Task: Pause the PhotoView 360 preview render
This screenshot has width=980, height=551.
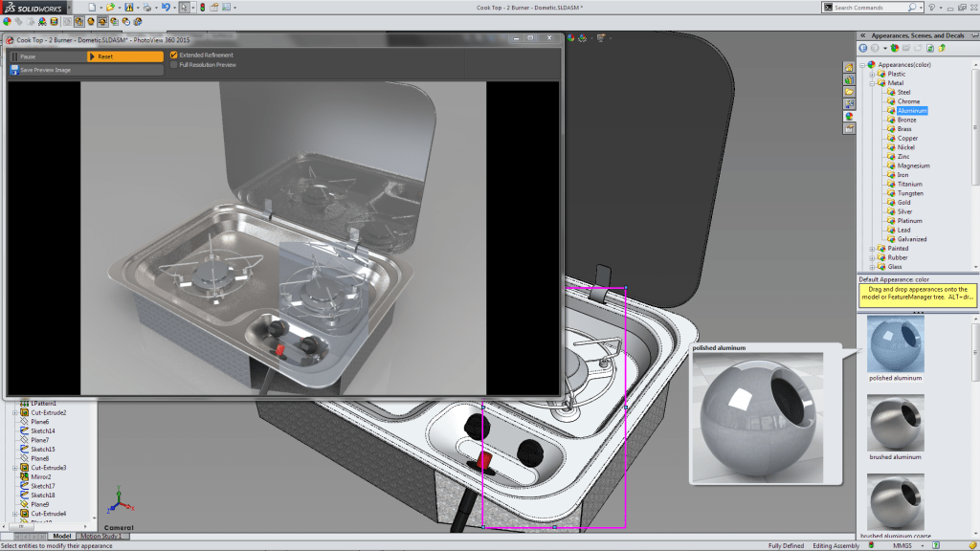Action: (46, 56)
